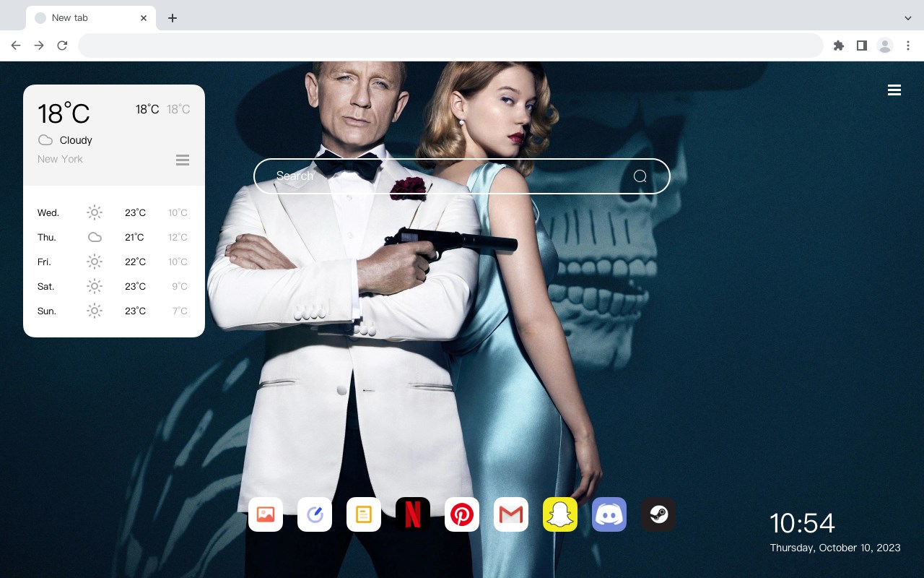Click the Fri. forecast row label
This screenshot has width=924, height=578.
(x=44, y=262)
